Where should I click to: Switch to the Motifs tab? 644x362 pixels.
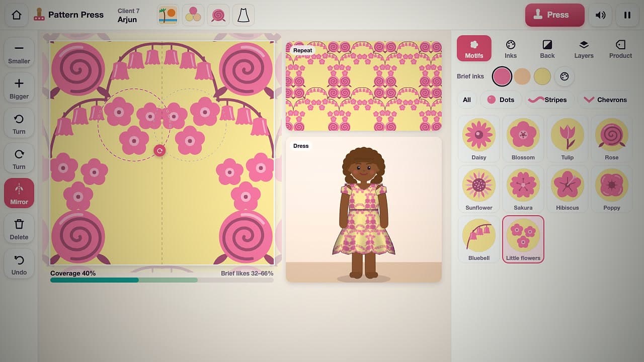[474, 49]
